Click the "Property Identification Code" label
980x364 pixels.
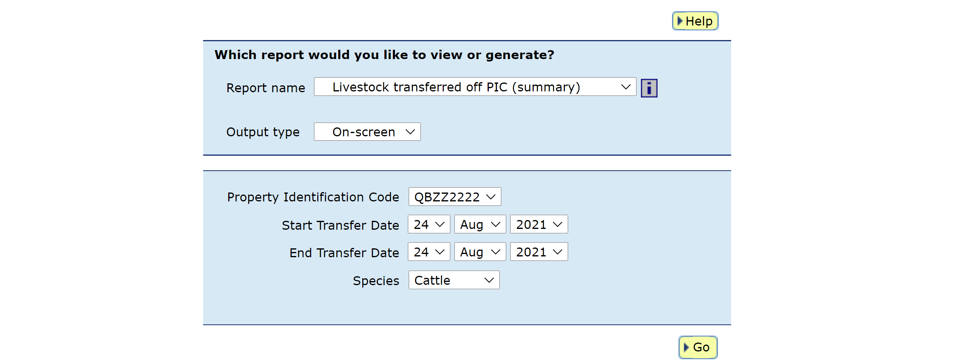pos(313,197)
